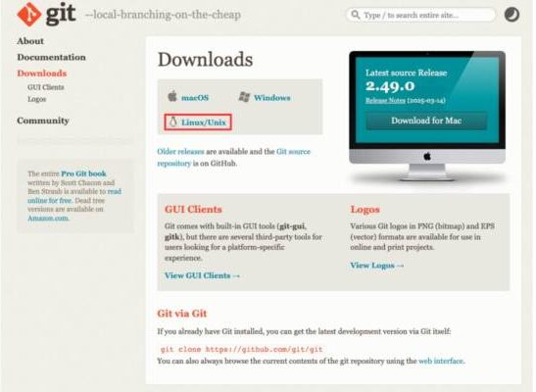Viewport: 536px width, 392px height.
Task: Click the Windows flag icon
Action: pos(244,97)
